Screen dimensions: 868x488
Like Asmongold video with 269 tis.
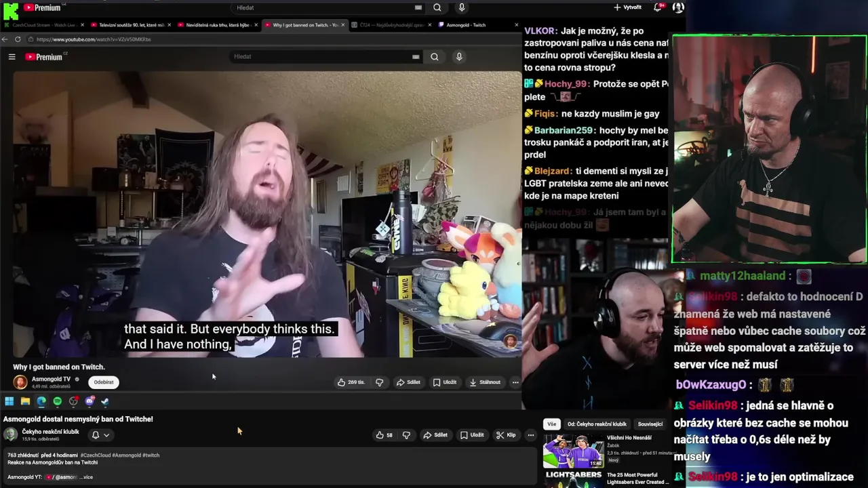tap(351, 382)
